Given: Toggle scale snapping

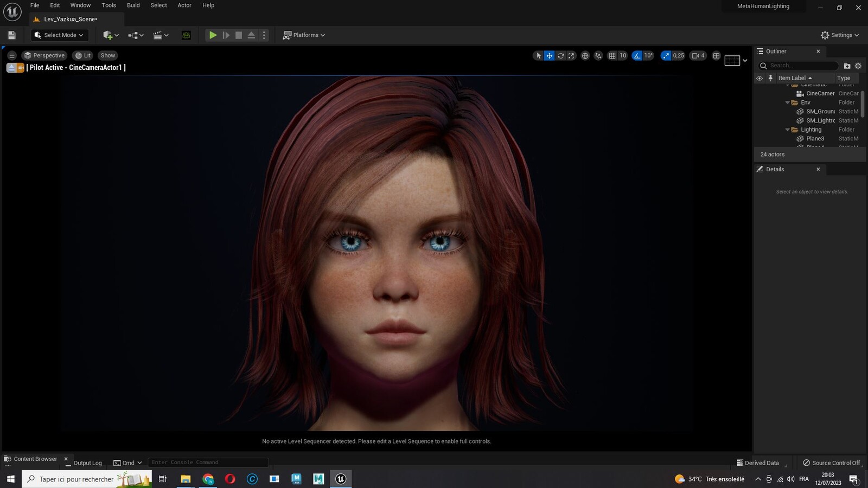Looking at the screenshot, I should (x=666, y=55).
